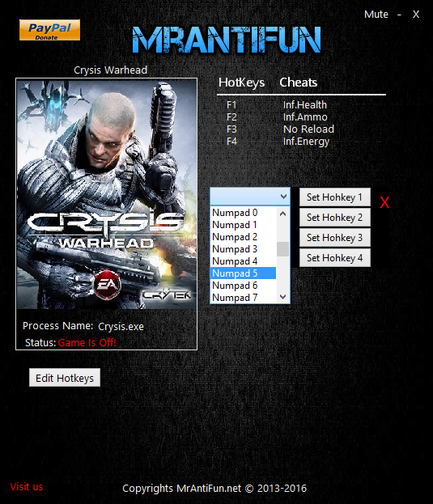Click the Inf.Ammo cheat label
This screenshot has width=433, height=504.
click(305, 117)
